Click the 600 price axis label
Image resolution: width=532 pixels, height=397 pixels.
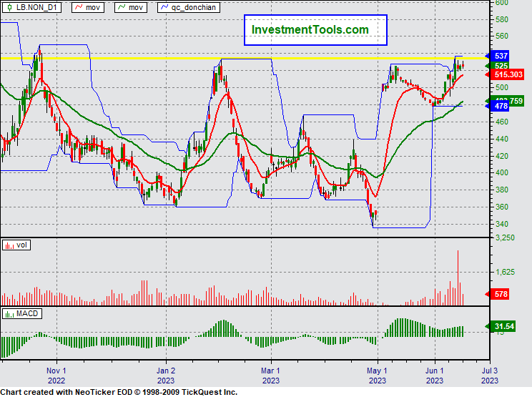pyautogui.click(x=501, y=3)
